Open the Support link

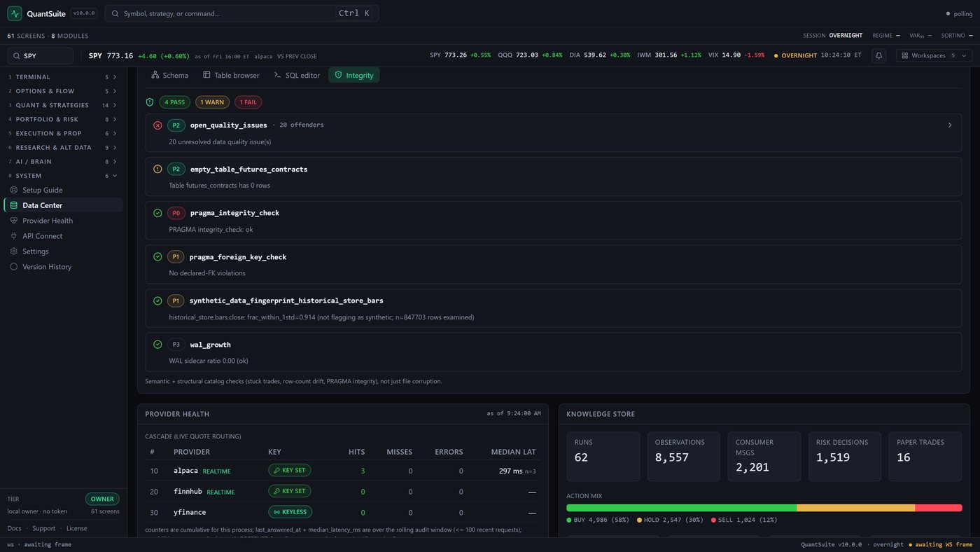click(43, 528)
